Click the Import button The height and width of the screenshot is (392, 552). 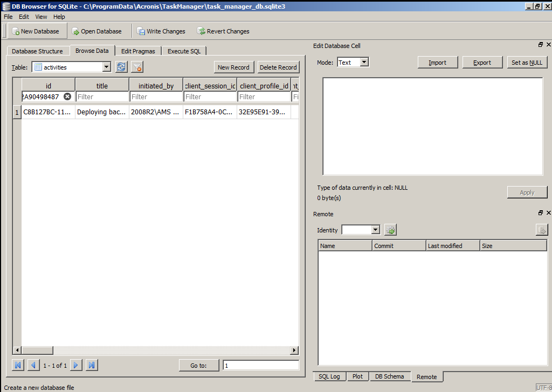(438, 63)
